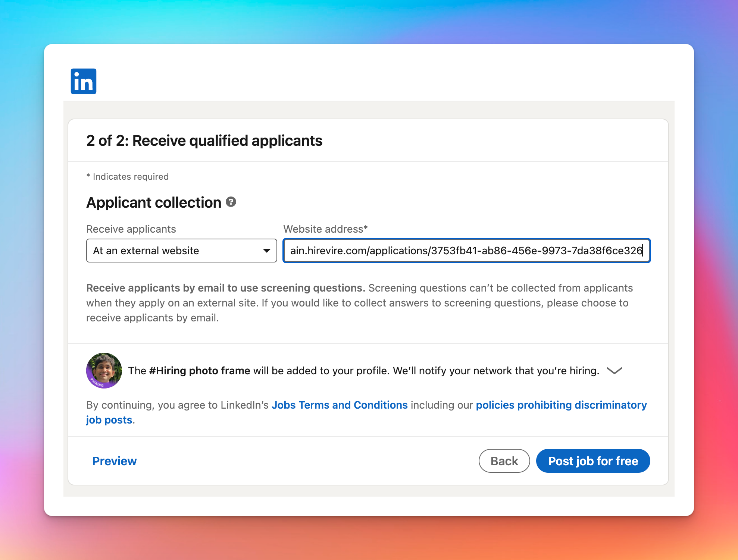Image resolution: width=738 pixels, height=560 pixels.
Task: Click the 'job posts' link on the second line
Action: point(109,420)
